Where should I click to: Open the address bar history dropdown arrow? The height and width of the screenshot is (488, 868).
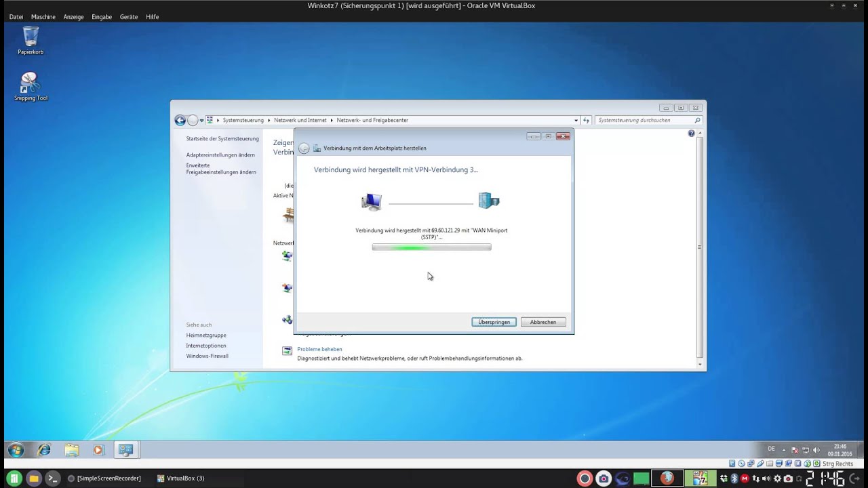pyautogui.click(x=576, y=120)
